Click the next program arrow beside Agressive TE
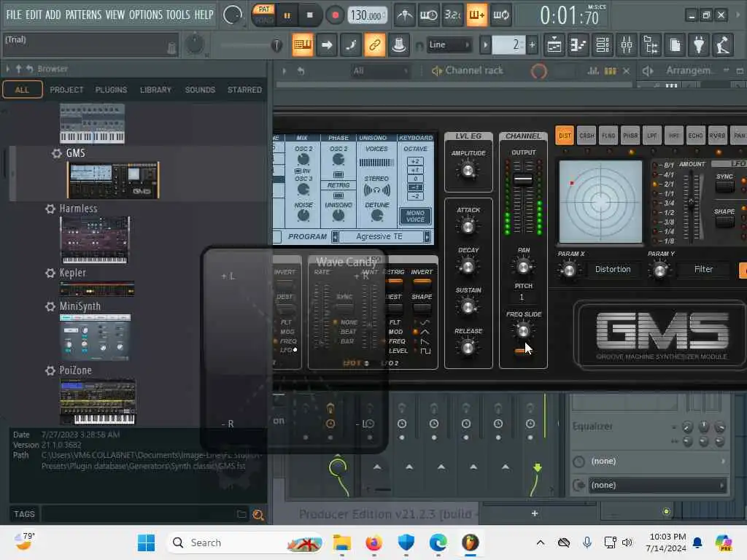This screenshot has height=560, width=747. (x=427, y=237)
